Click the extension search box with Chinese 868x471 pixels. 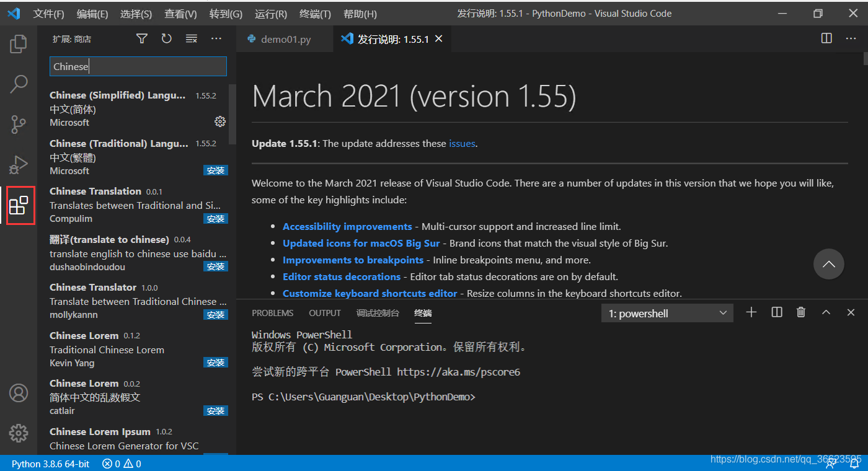(138, 66)
